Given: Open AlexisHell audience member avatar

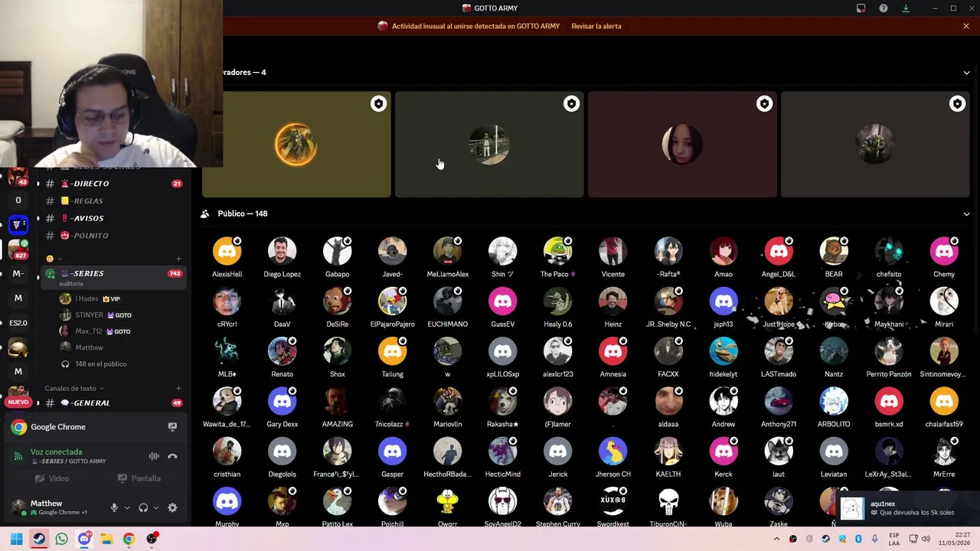Looking at the screenshot, I should click(x=227, y=252).
